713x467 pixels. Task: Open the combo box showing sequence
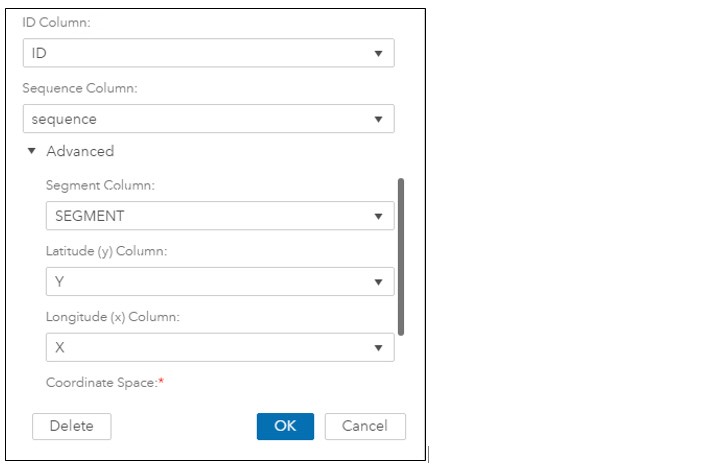(209, 119)
